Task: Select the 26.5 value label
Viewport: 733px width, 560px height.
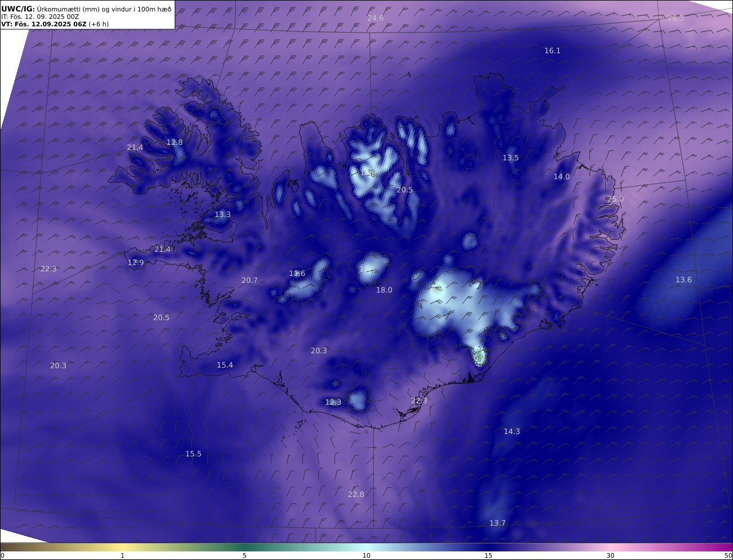Action: click(676, 18)
